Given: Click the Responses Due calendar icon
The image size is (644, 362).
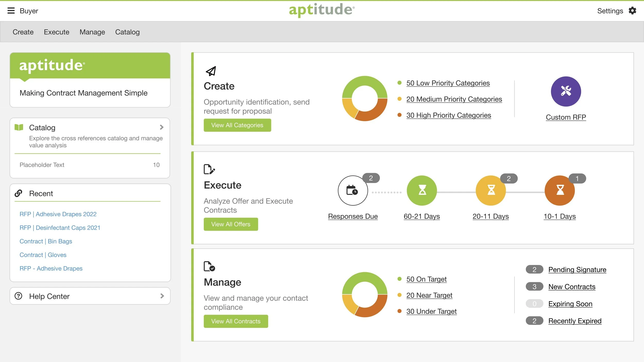Looking at the screenshot, I should (x=353, y=191).
